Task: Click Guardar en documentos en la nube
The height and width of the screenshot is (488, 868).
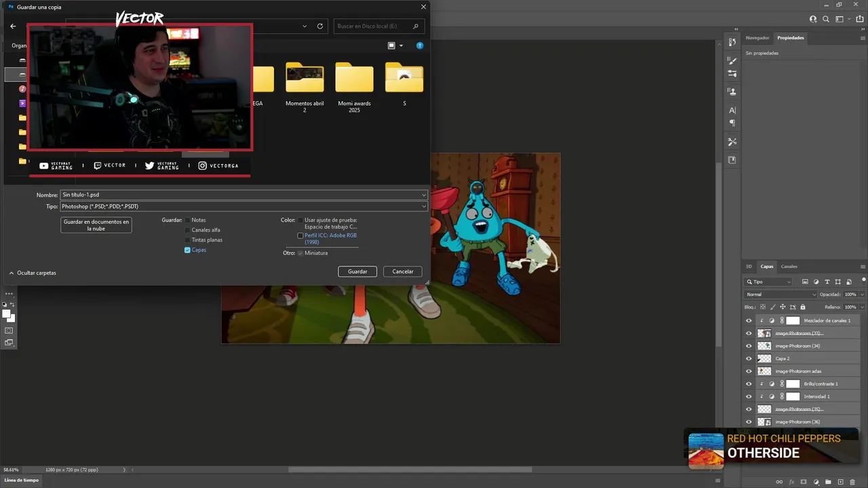Action: coord(96,225)
